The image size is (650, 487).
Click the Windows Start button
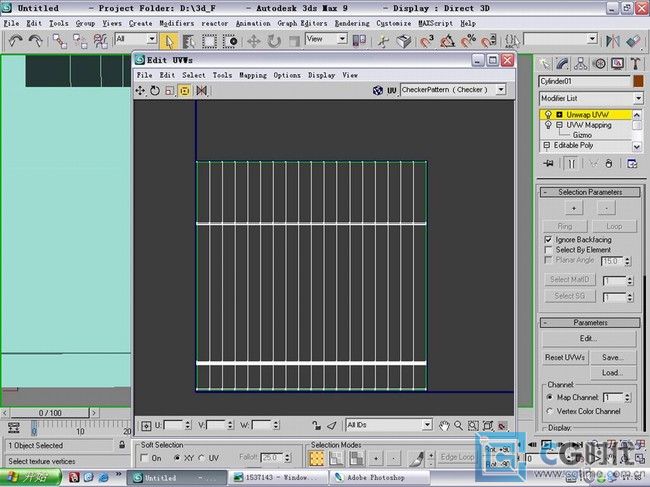click(x=30, y=477)
